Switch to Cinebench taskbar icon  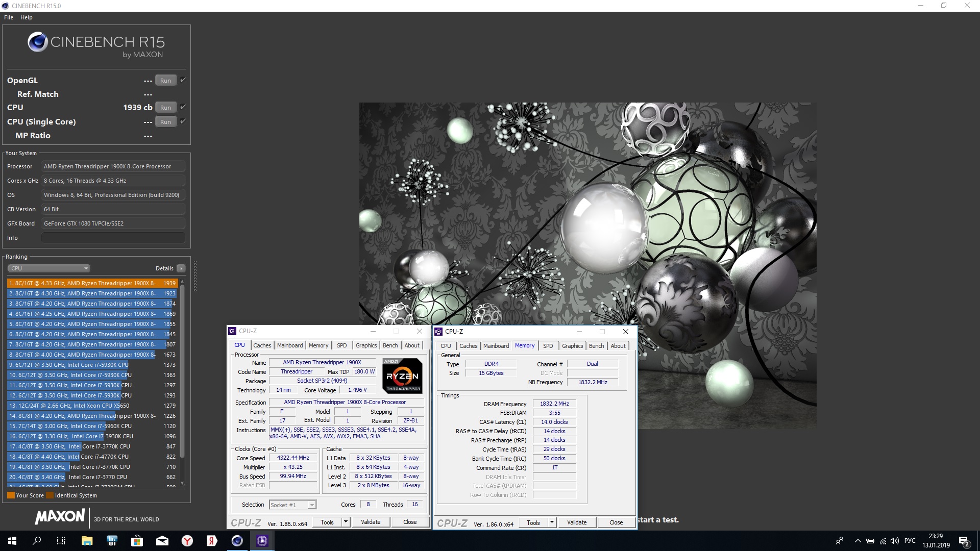[x=237, y=541]
